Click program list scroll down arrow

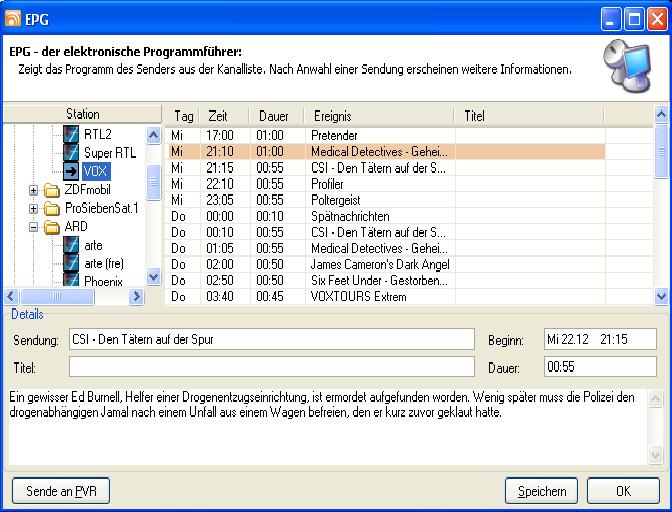[x=661, y=296]
